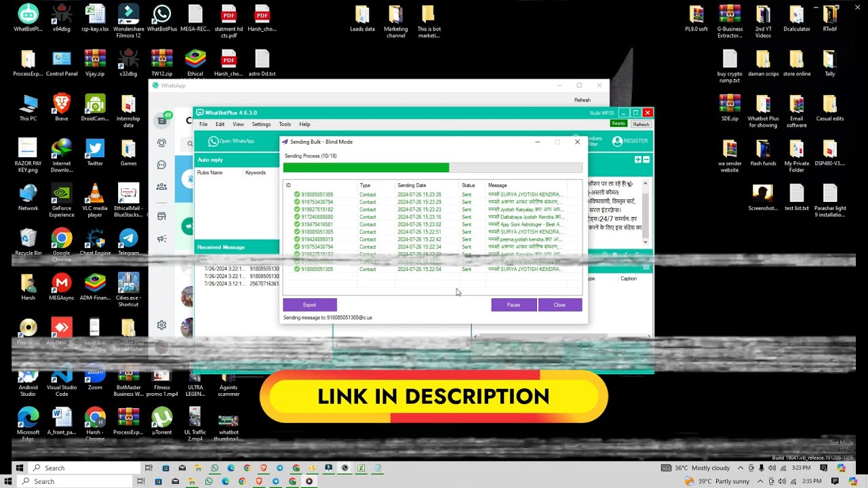Select row with ID 919424899319
The image size is (868, 488).
[433, 239]
